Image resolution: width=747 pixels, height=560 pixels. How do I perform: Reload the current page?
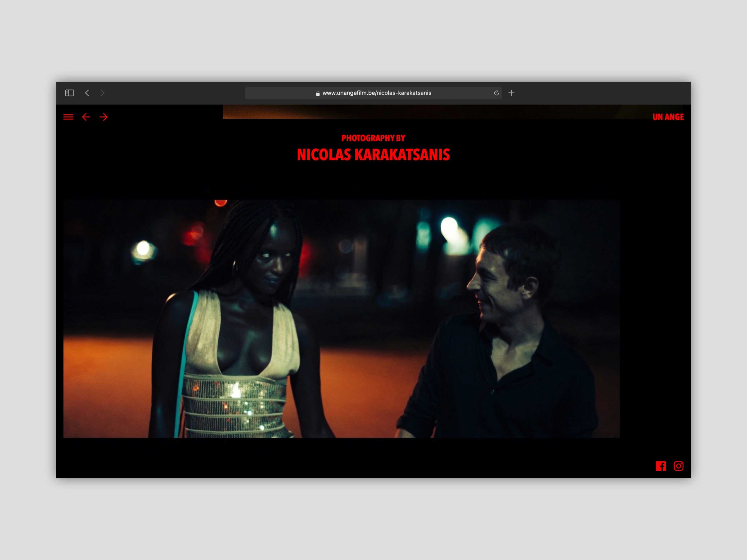(496, 93)
